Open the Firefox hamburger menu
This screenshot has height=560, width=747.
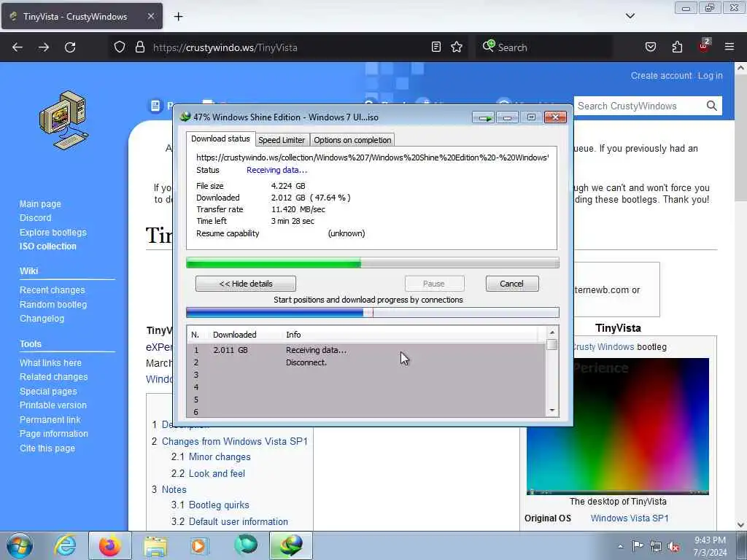coord(729,47)
